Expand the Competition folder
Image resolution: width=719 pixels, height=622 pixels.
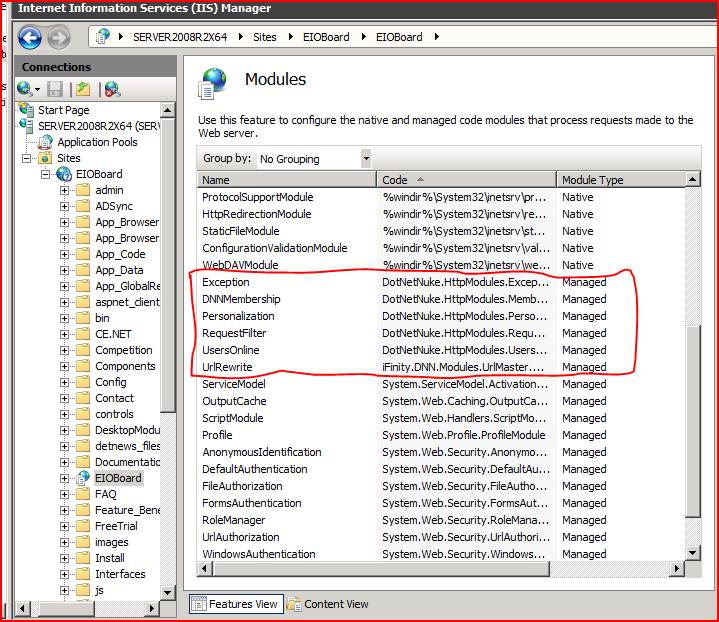[x=65, y=350]
